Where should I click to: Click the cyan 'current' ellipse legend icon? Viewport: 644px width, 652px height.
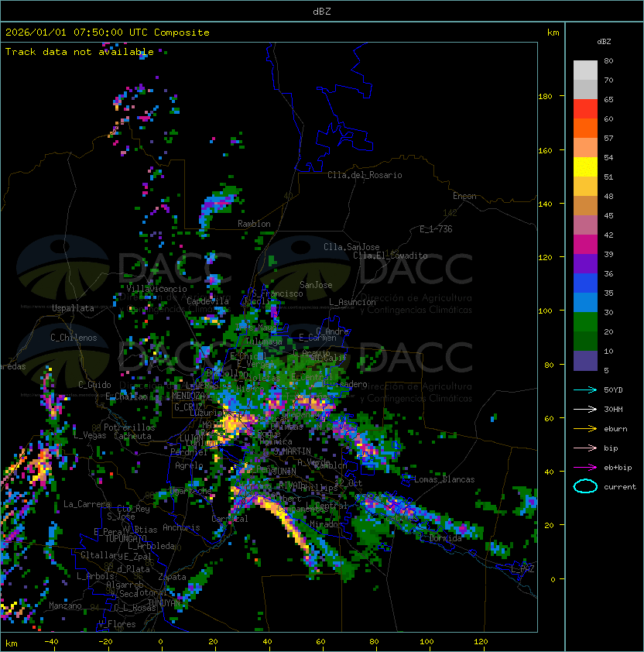click(x=585, y=486)
